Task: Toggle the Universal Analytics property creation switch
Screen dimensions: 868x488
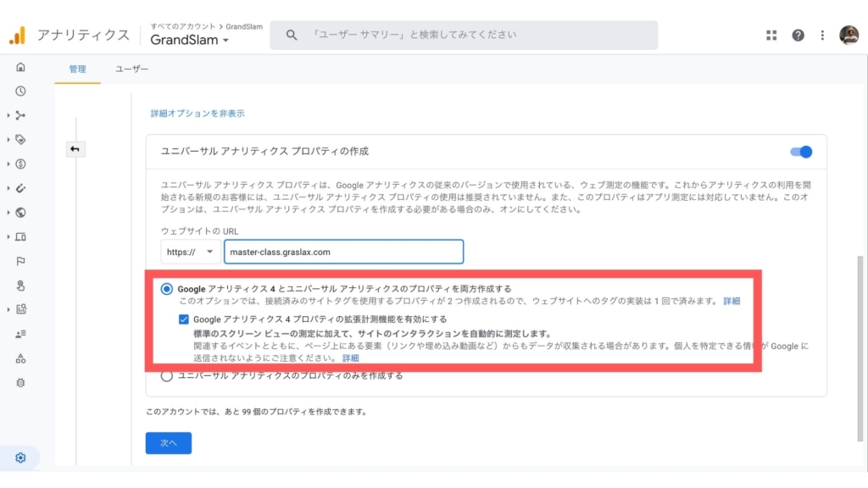Action: pyautogui.click(x=801, y=152)
